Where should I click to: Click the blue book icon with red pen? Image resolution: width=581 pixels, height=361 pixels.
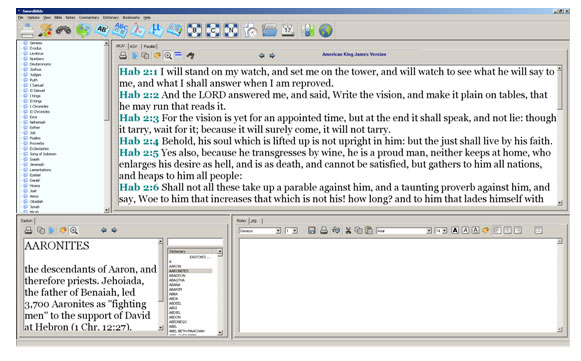(138, 30)
